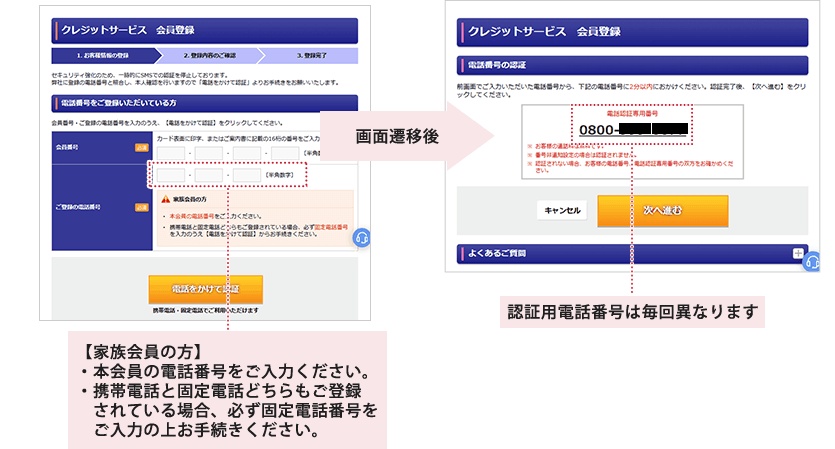
Task: Click the ご登録の電話番号 row label
Action: pyautogui.click(x=78, y=207)
